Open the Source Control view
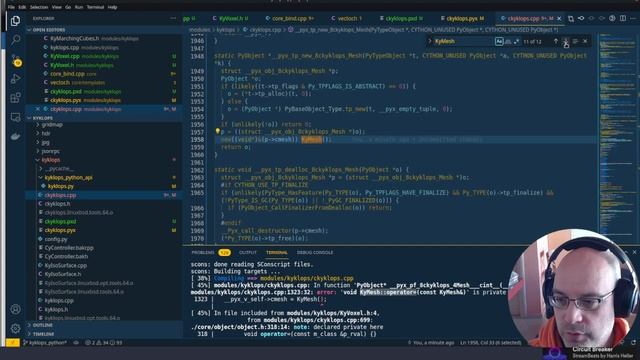Screen dimensions: 640x360 (x=16, y=60)
